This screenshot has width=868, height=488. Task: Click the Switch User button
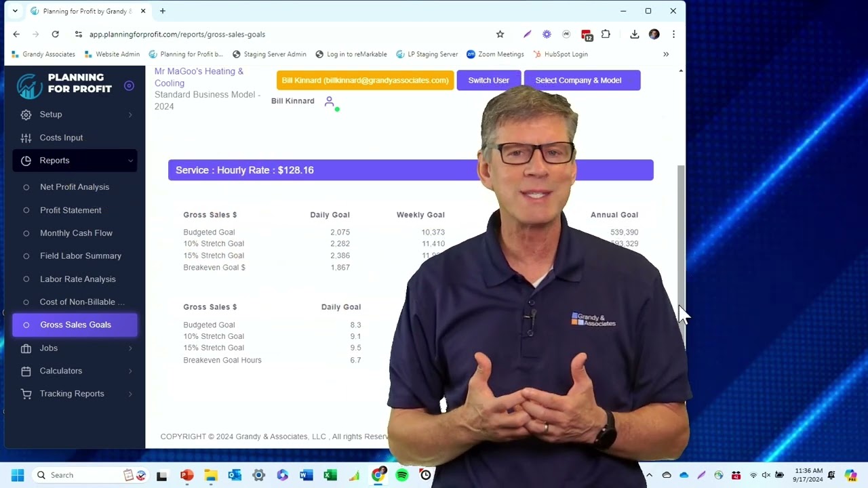[x=488, y=80]
